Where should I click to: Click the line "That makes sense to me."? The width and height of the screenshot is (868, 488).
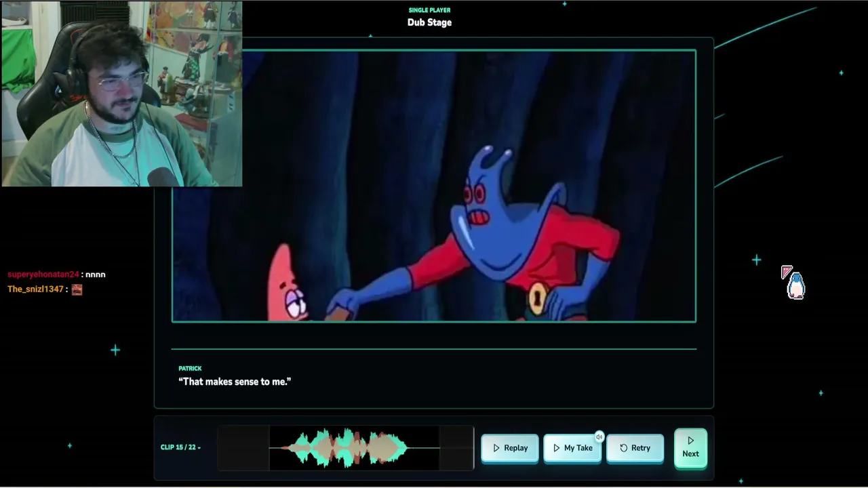[235, 382]
